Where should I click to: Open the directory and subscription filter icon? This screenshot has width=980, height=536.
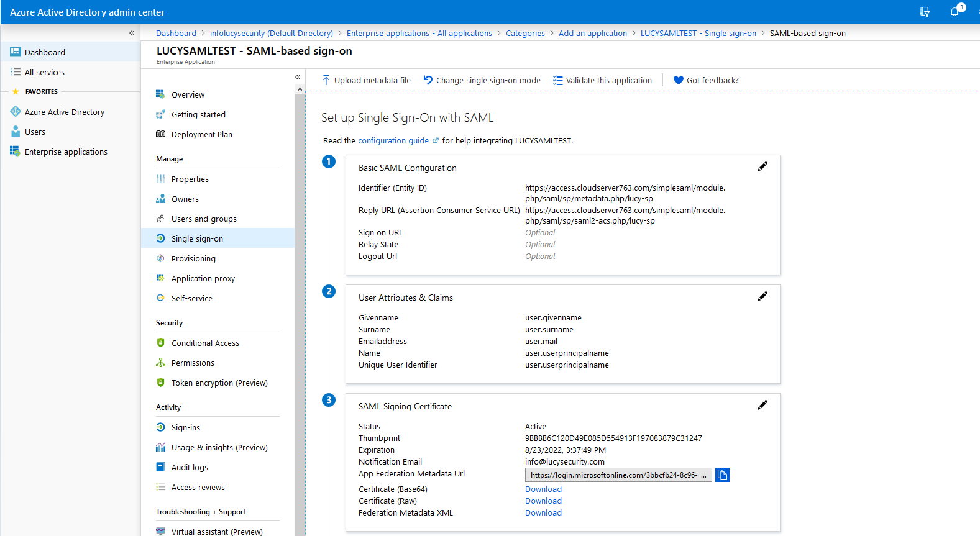tap(925, 12)
